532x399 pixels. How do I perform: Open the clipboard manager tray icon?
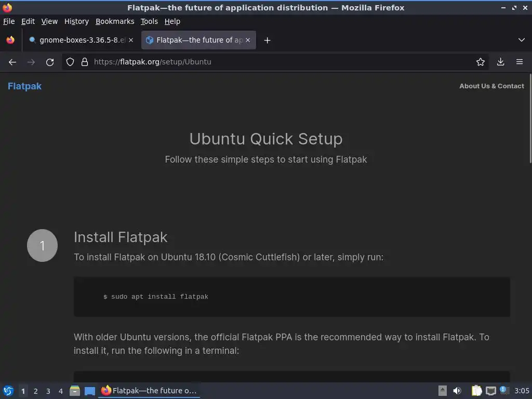point(476,391)
